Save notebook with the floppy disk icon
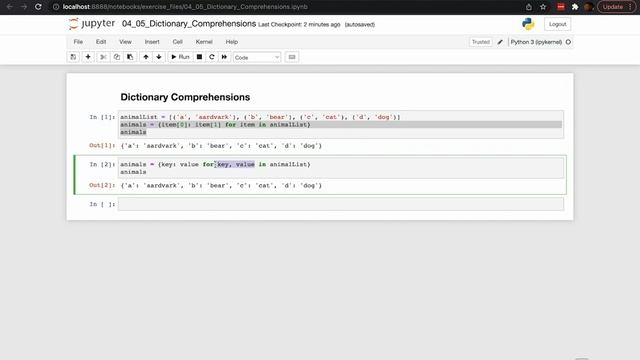640x360 pixels. click(73, 57)
